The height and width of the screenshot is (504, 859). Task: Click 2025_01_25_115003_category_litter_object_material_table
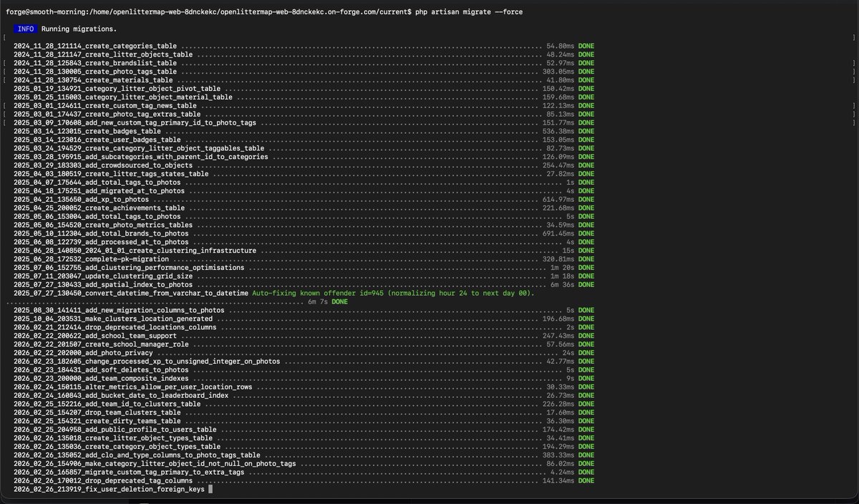122,97
